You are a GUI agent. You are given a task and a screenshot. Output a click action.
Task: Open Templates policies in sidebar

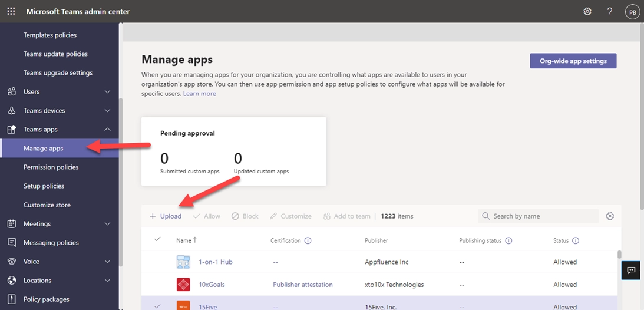point(50,35)
